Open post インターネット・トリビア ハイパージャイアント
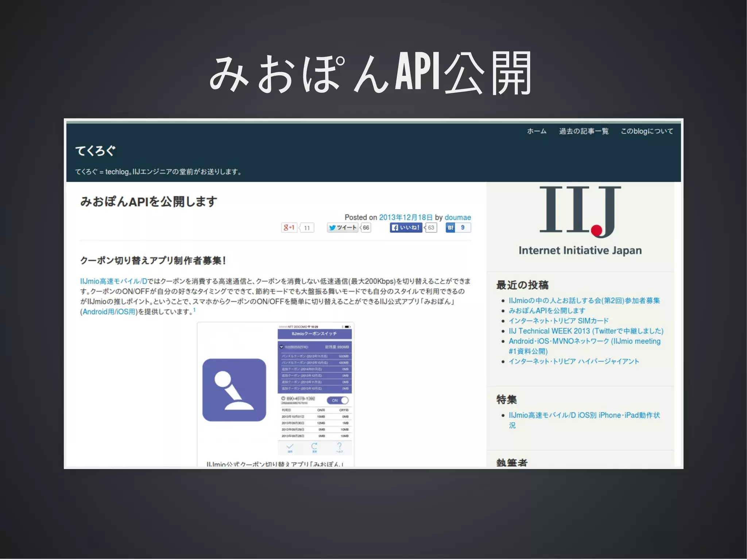 574,361
